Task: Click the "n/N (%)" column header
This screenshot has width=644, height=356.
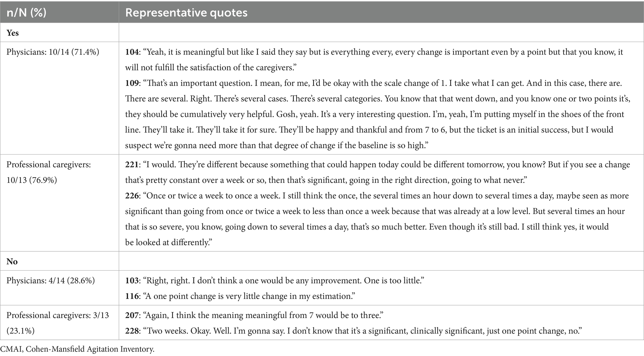Action: point(26,12)
